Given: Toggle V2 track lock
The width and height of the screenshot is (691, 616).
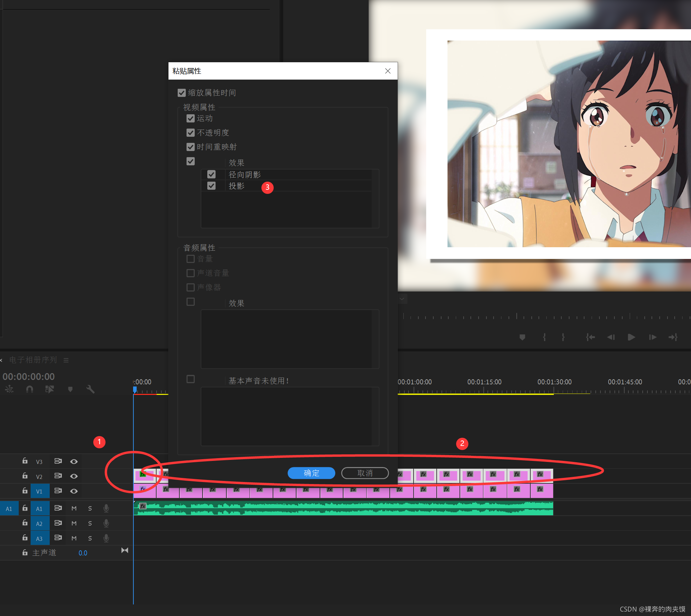Looking at the screenshot, I should point(25,476).
